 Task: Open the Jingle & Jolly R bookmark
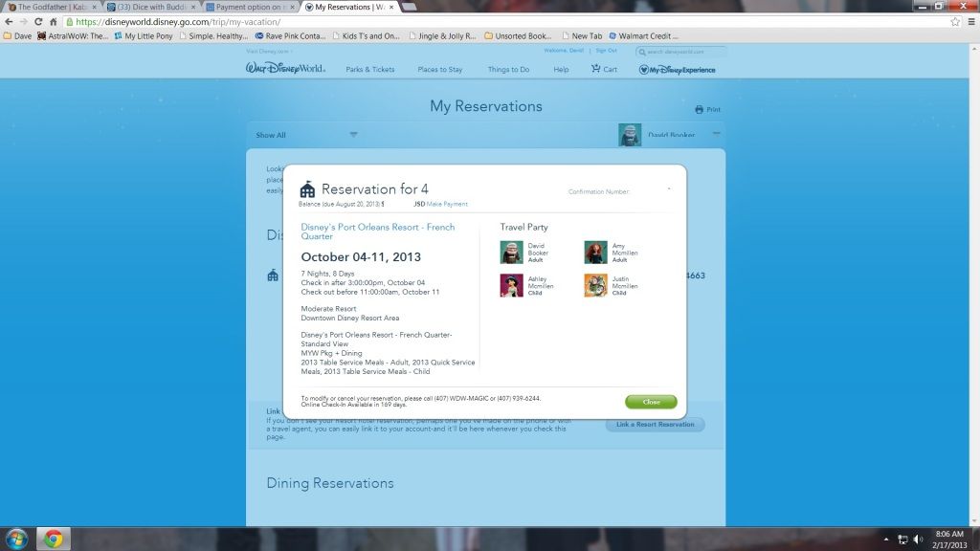442,36
